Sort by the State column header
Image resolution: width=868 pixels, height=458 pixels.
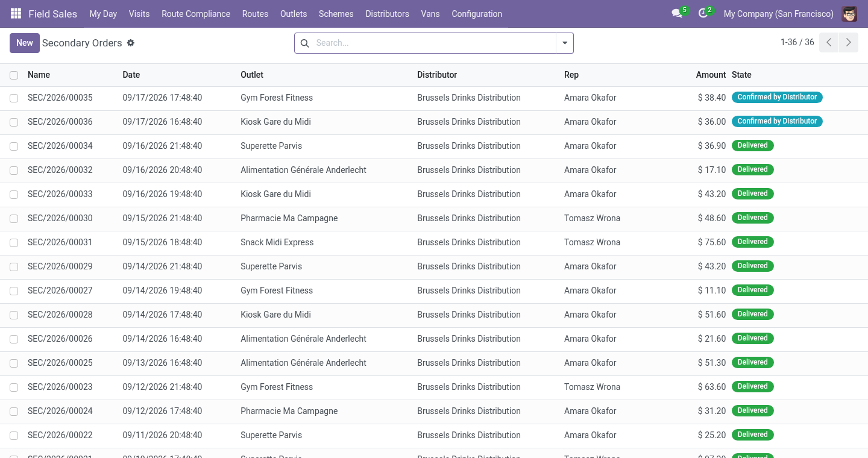741,75
